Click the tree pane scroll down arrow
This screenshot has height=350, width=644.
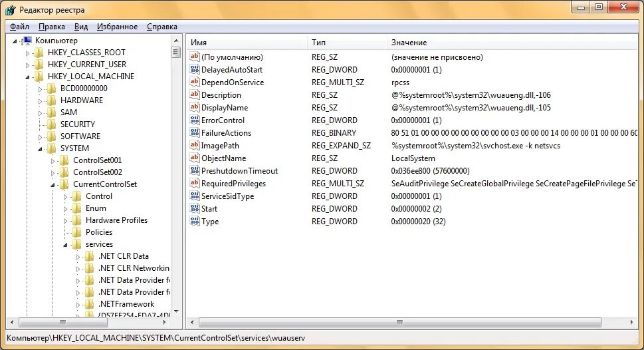pos(176,311)
